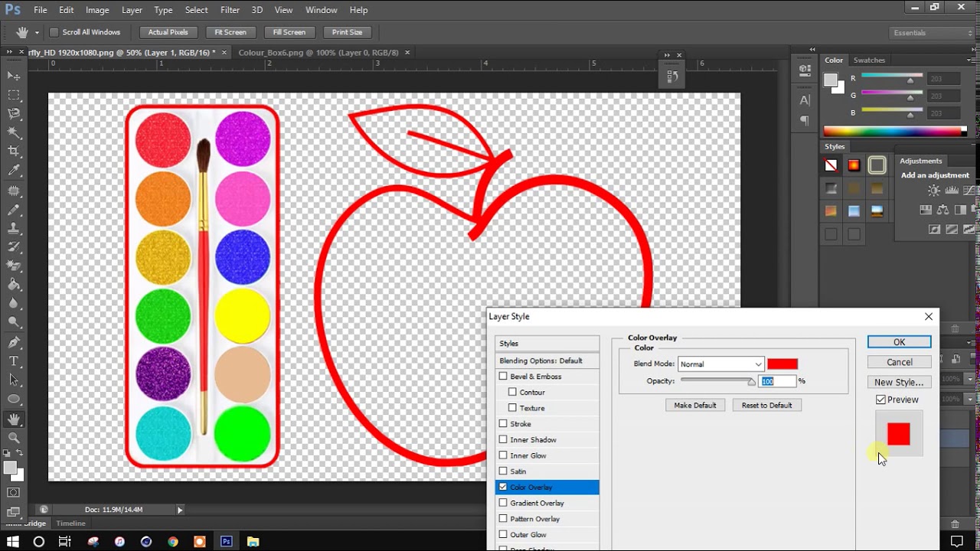Select the Rectangular Marquee tool
The width and height of the screenshot is (980, 551).
(14, 95)
